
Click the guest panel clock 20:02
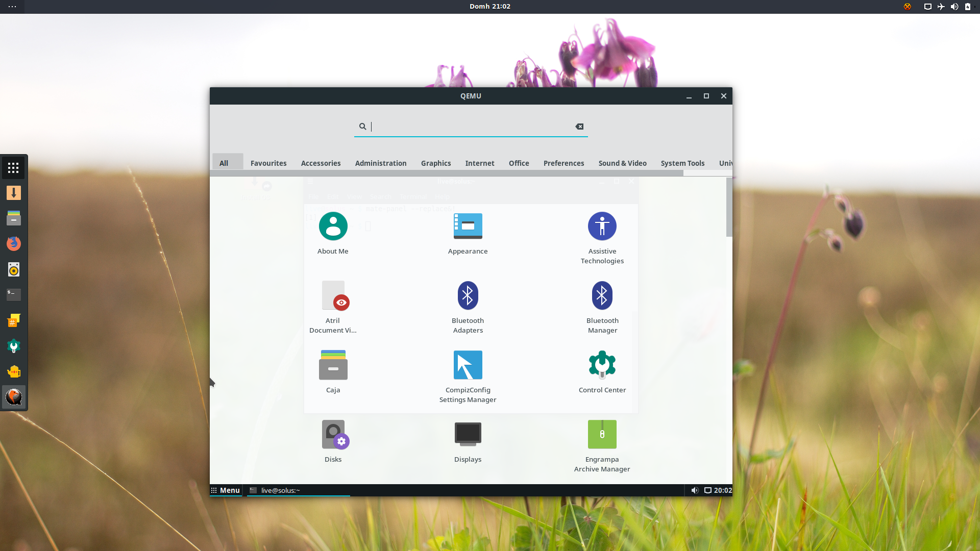[x=723, y=490]
